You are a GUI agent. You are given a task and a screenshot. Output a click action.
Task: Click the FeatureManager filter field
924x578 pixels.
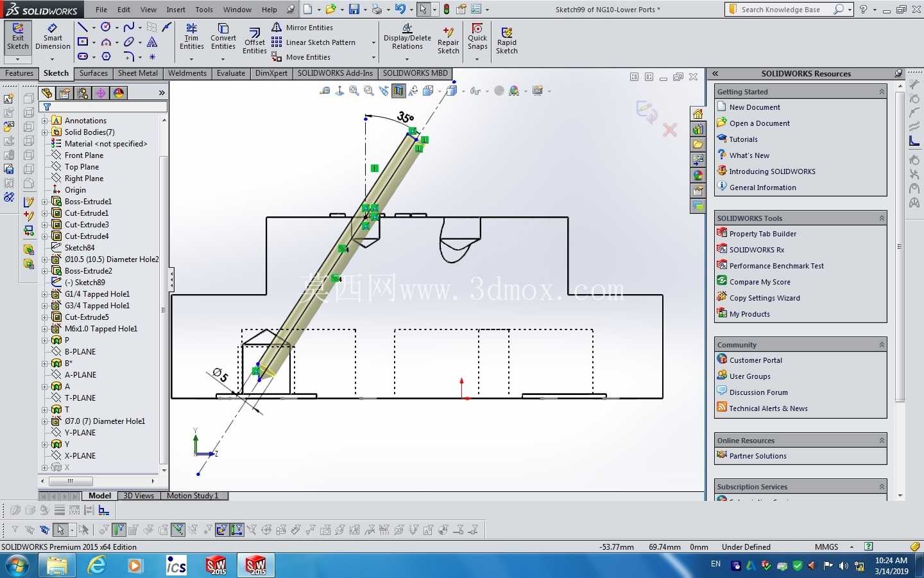coord(103,107)
